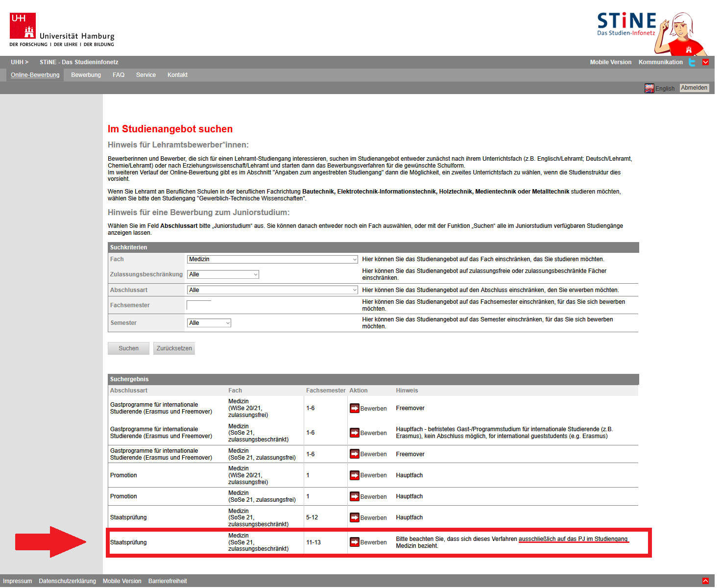This screenshot has width=721, height=588.
Task: Click the red arrow icon for Staatsprüfung 11-13
Action: 354,542
